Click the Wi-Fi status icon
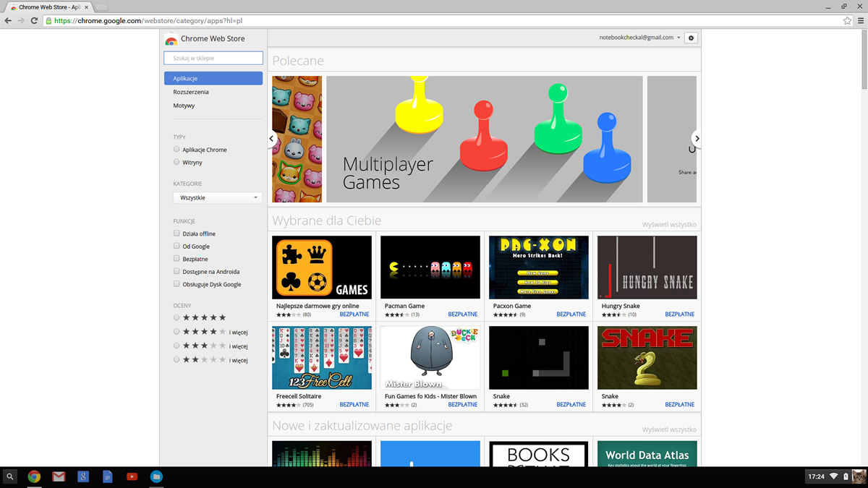This screenshot has width=868, height=488. tap(833, 476)
